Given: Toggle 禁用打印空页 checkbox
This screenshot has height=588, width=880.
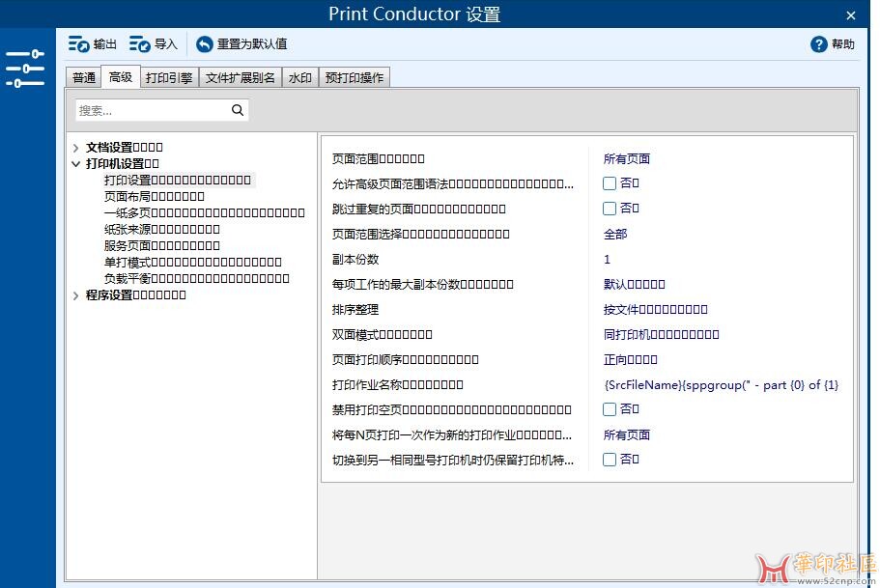Looking at the screenshot, I should [x=610, y=409].
